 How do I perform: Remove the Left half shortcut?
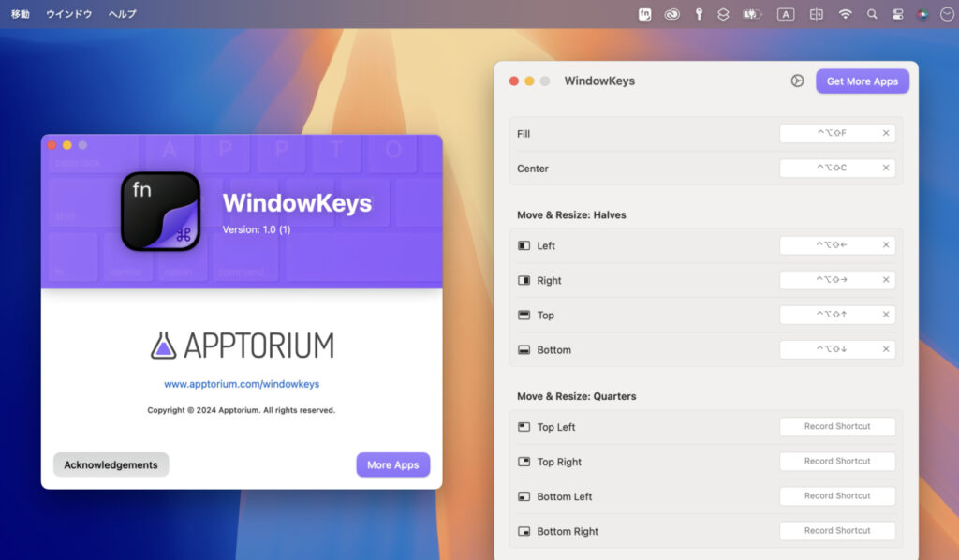(885, 245)
